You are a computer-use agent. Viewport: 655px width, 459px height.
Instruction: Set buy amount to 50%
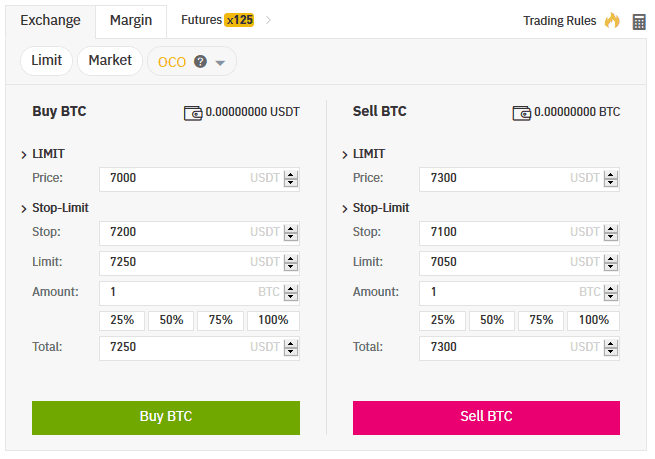[x=171, y=320]
